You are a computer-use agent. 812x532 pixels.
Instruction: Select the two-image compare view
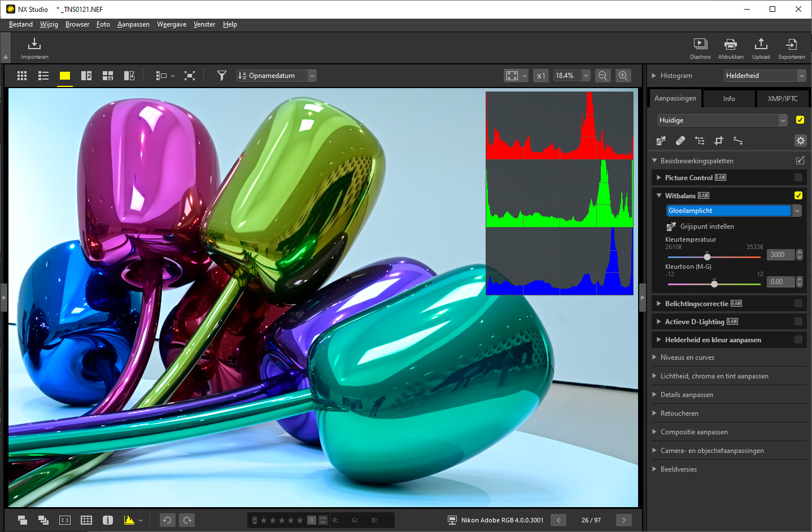(x=86, y=76)
